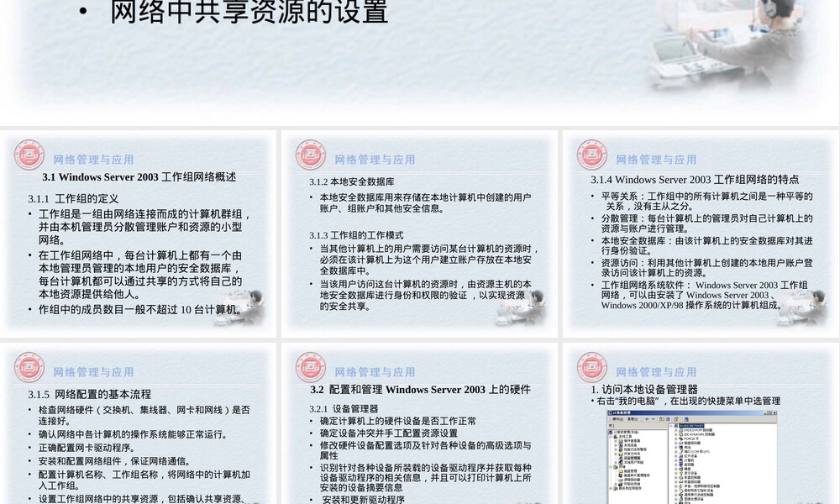Click the bullet beginning "工作组网络系统软件"
Screen dimensions: 840x504
(705, 295)
